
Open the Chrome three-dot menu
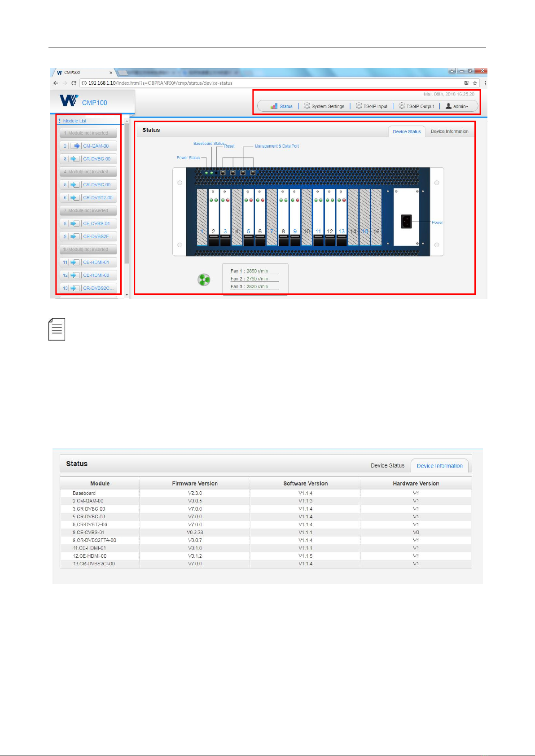tap(485, 83)
